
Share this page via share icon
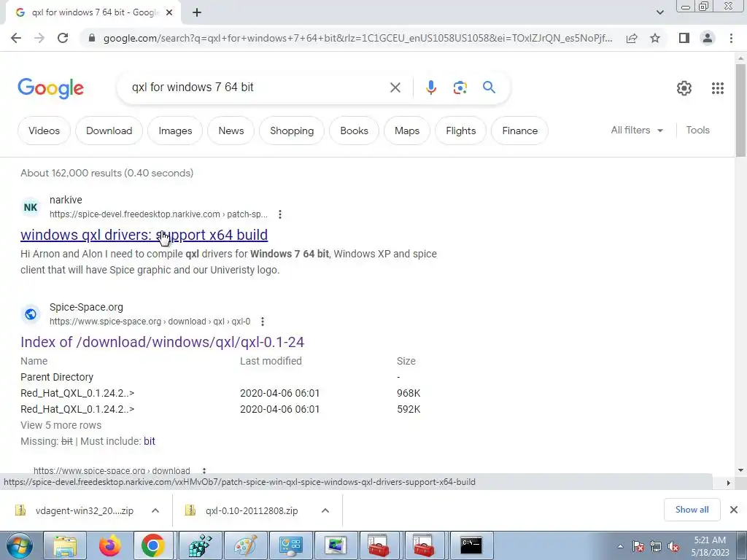632,38
